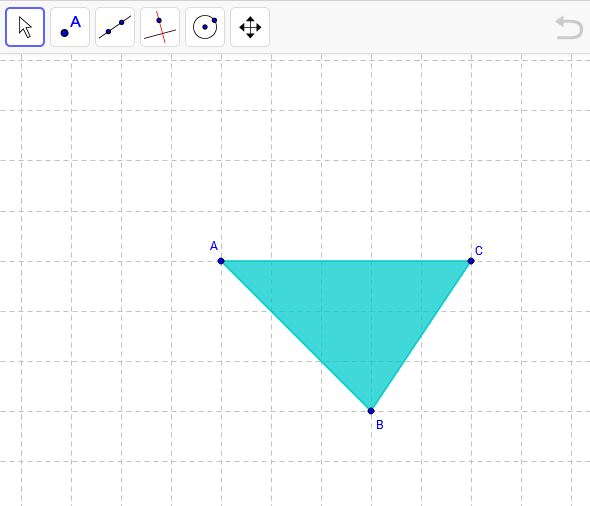This screenshot has height=506, width=590.
Task: Click the label C text
Action: 479,251
